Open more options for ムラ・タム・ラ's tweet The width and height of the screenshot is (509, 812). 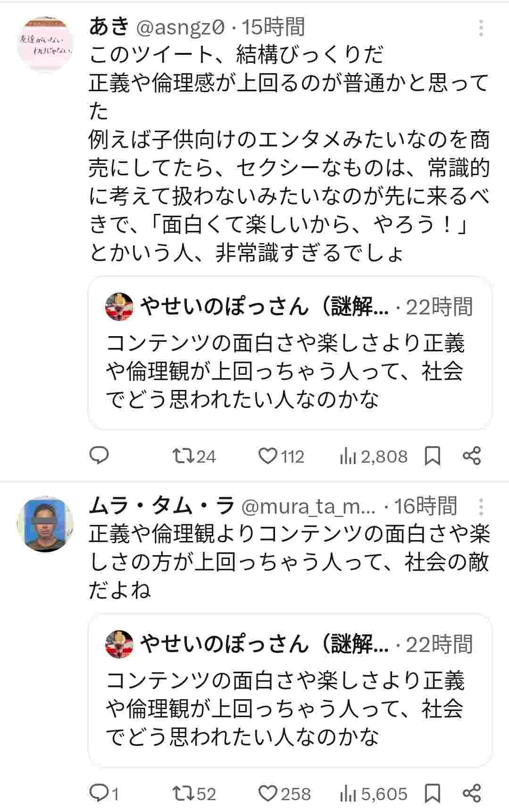(x=481, y=507)
